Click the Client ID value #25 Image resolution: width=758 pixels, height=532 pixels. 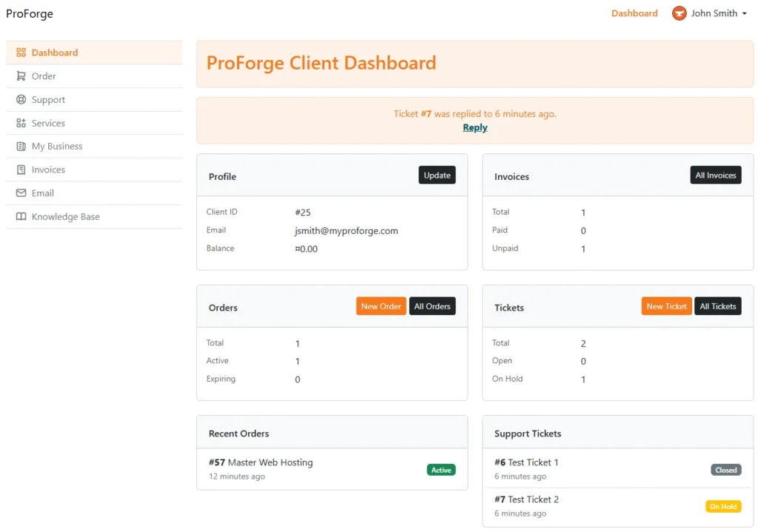pos(303,212)
